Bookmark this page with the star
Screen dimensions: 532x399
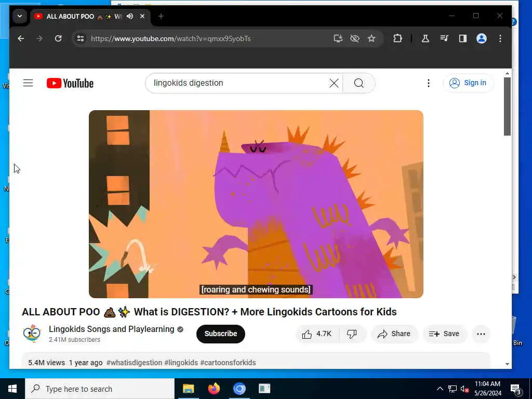click(371, 38)
